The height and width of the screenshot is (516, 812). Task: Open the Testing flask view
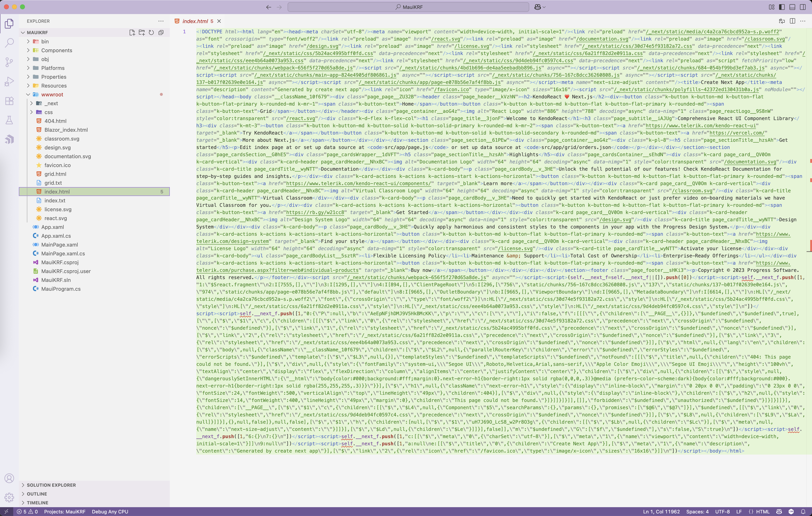coord(9,120)
